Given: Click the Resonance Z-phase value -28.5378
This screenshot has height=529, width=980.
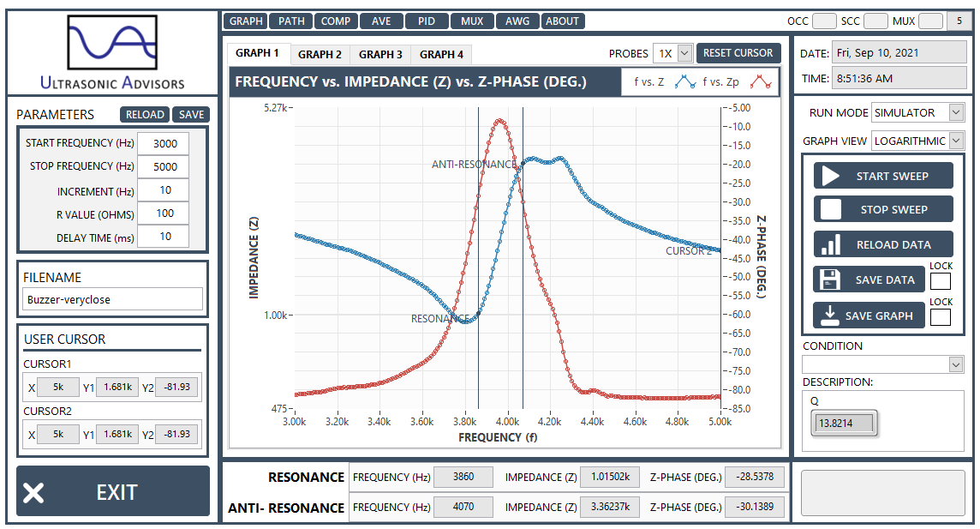Looking at the screenshot, I should (x=755, y=477).
